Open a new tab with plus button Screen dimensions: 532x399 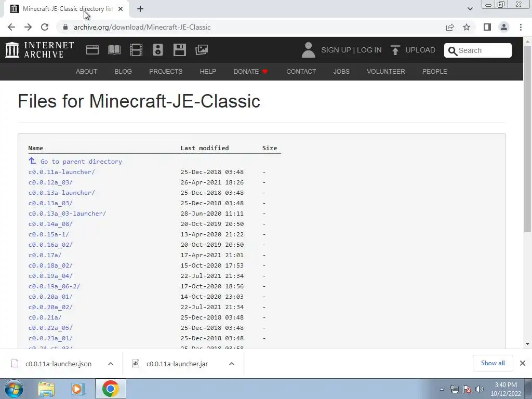[x=140, y=9]
